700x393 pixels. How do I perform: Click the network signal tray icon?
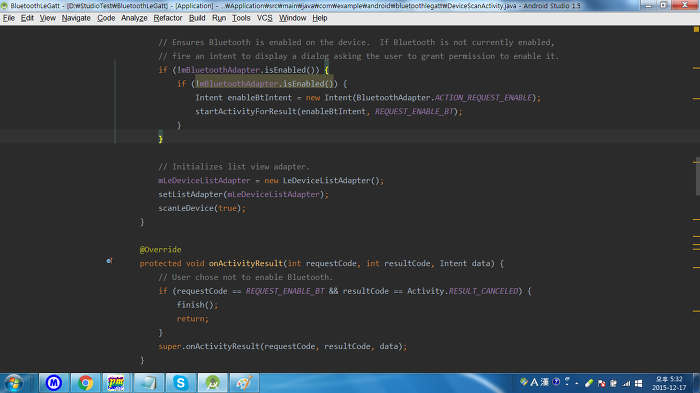pos(626,384)
